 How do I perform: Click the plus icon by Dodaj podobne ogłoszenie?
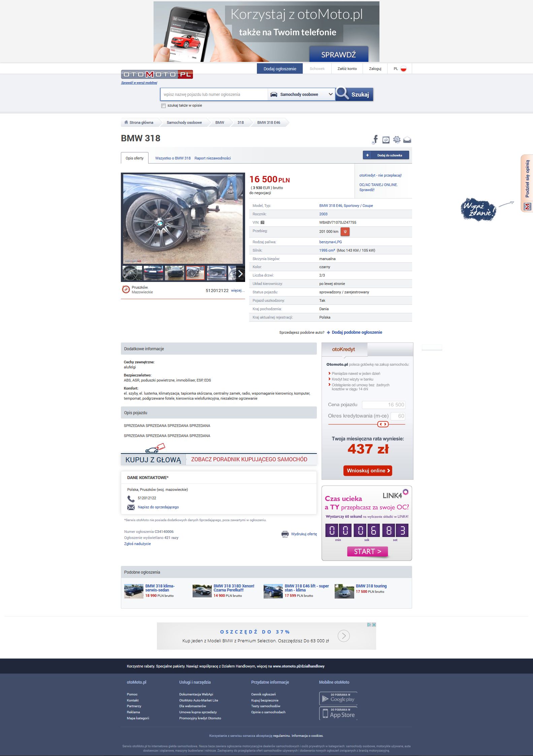click(x=328, y=332)
